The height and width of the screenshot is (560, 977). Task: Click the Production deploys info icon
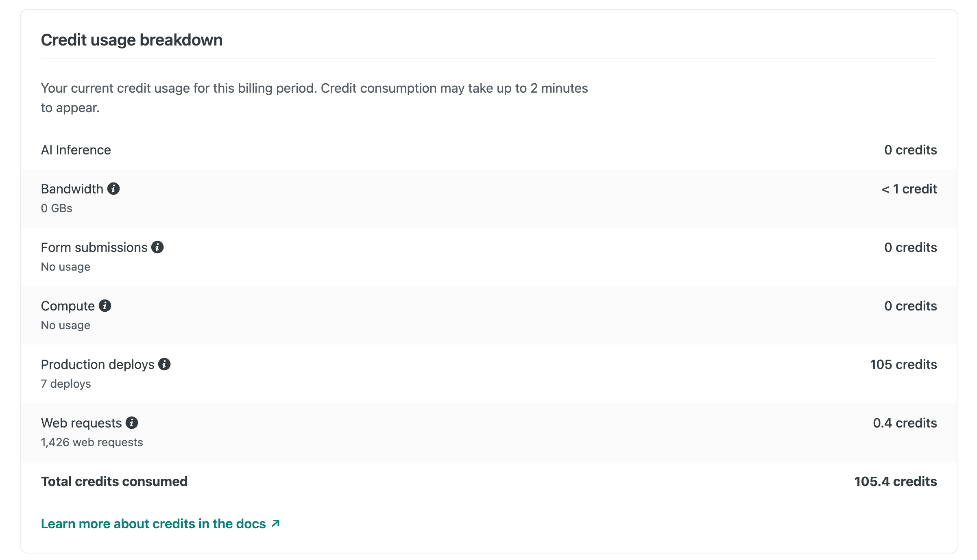164,364
